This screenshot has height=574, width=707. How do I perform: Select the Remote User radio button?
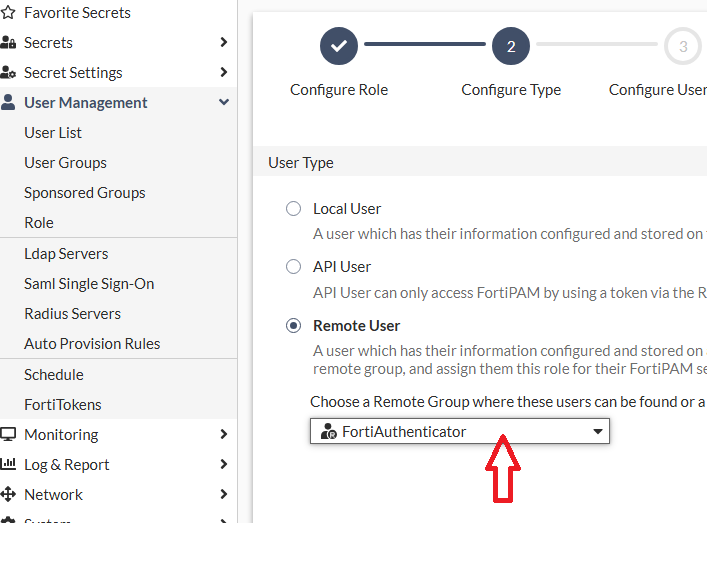[x=293, y=326]
